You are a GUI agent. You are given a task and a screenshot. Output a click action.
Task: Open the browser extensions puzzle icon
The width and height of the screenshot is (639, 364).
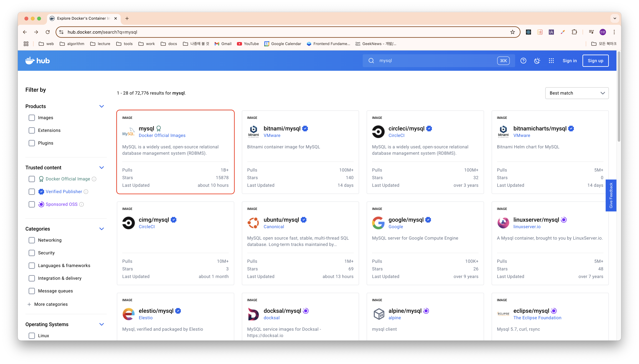(574, 32)
